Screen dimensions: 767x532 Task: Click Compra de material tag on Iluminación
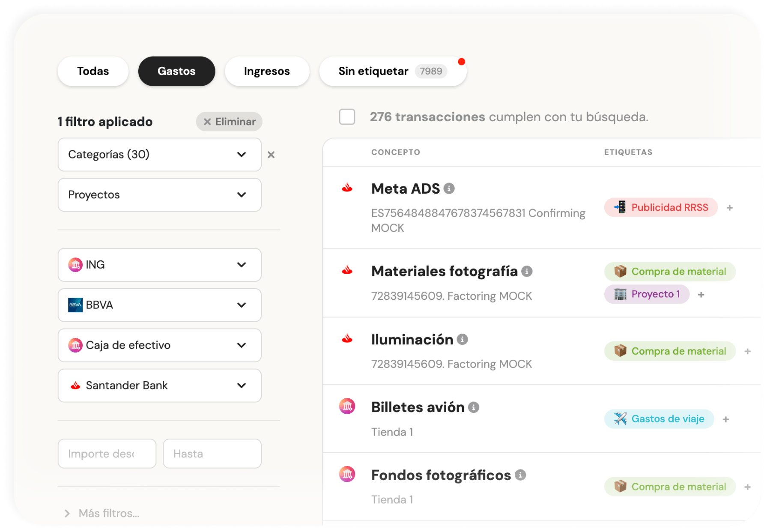tap(670, 351)
